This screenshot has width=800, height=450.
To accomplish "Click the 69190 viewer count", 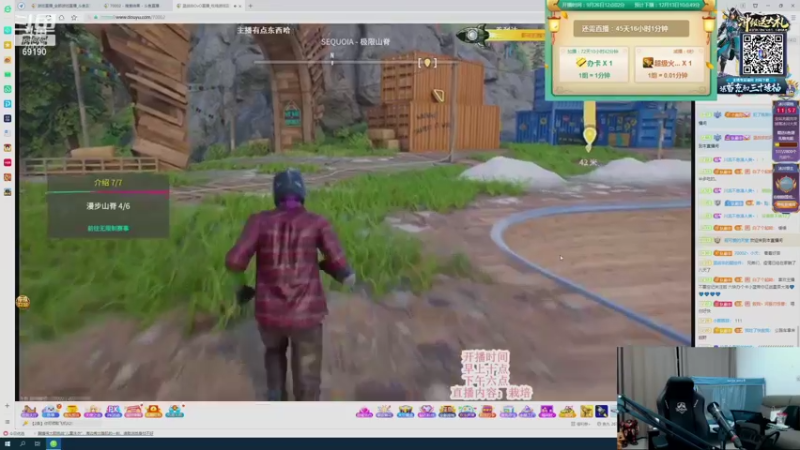I will tap(34, 52).
